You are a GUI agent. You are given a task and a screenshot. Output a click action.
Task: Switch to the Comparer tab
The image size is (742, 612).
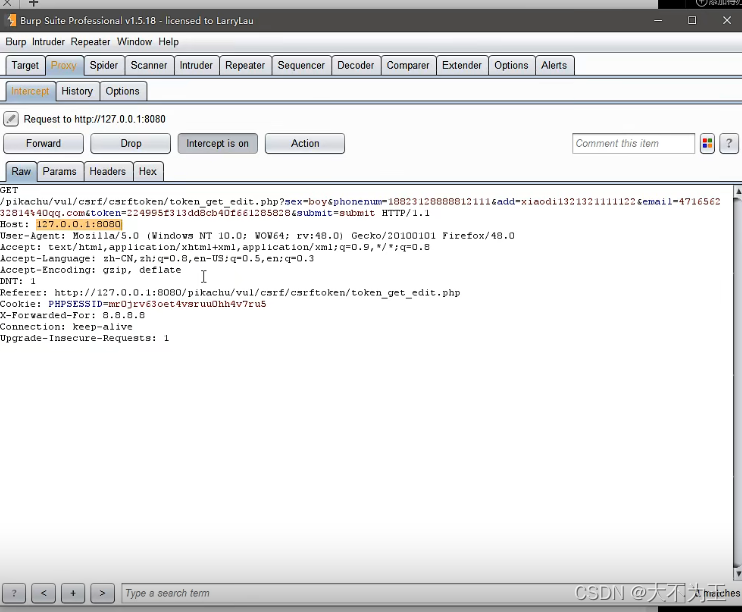pyautogui.click(x=408, y=65)
